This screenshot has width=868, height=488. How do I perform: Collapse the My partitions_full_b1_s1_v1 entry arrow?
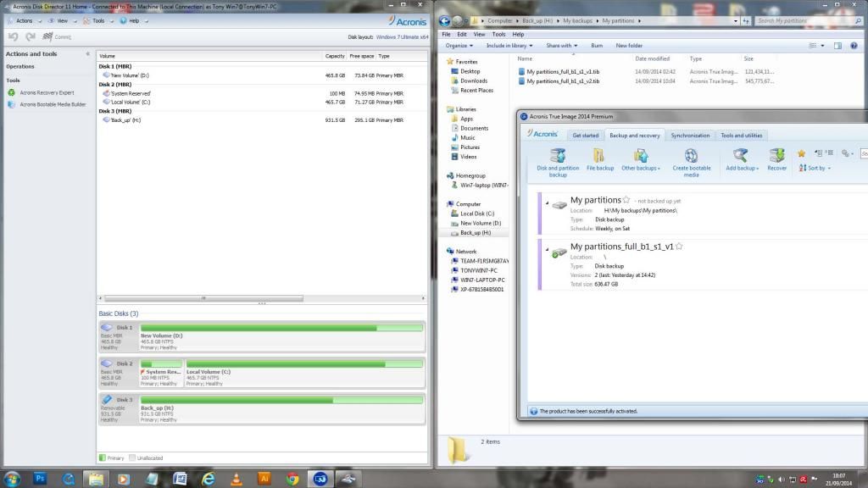[547, 250]
